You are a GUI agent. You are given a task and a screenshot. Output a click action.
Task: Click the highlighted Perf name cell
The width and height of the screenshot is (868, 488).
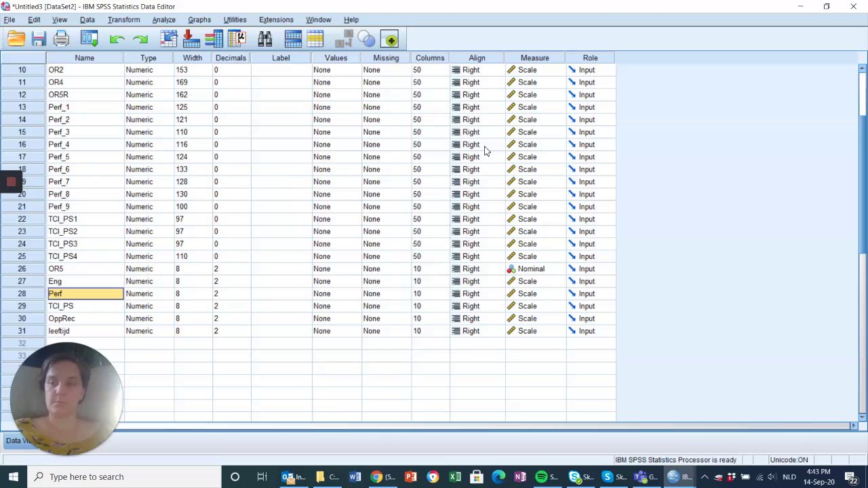click(85, 293)
